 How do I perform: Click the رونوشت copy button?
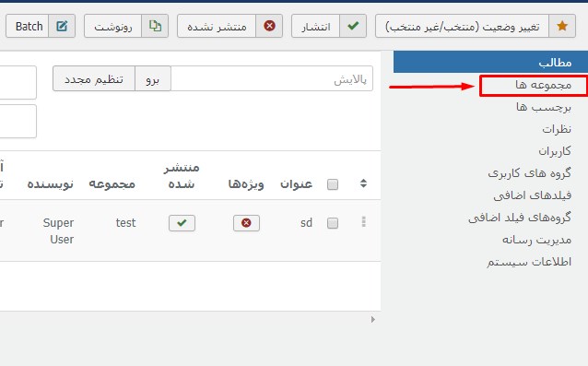click(126, 26)
